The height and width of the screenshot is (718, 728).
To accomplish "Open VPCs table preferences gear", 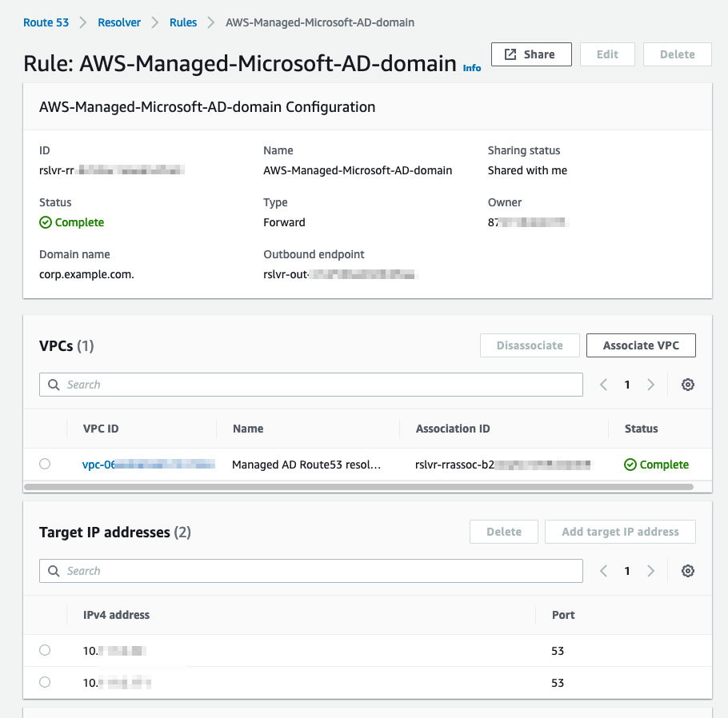I will 688,385.
